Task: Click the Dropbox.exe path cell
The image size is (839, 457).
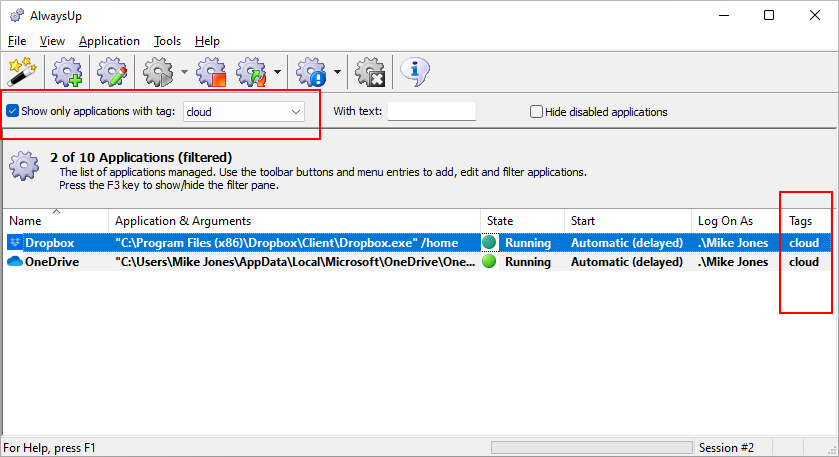Action: coord(287,243)
